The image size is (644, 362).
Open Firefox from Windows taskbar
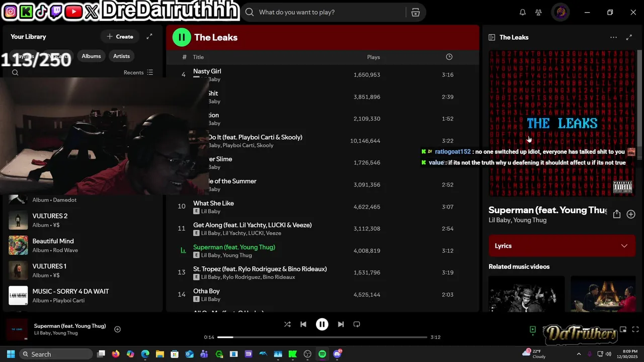pos(116,354)
